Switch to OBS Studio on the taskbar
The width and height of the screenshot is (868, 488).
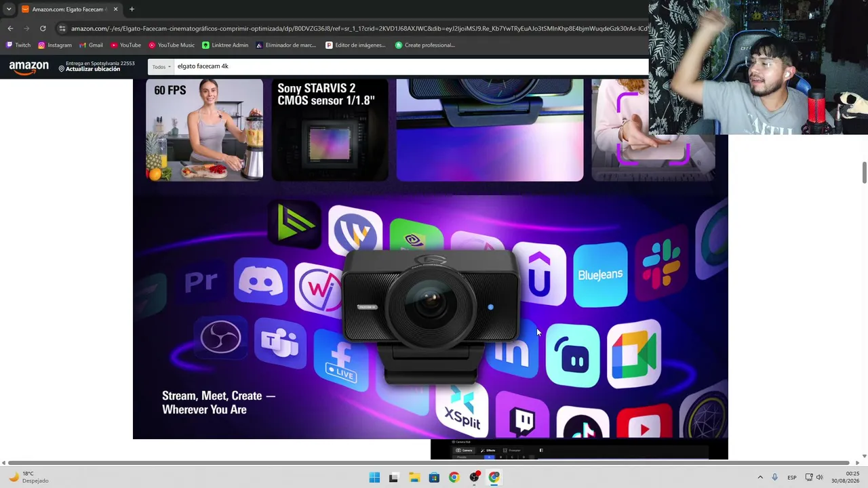pos(474,477)
